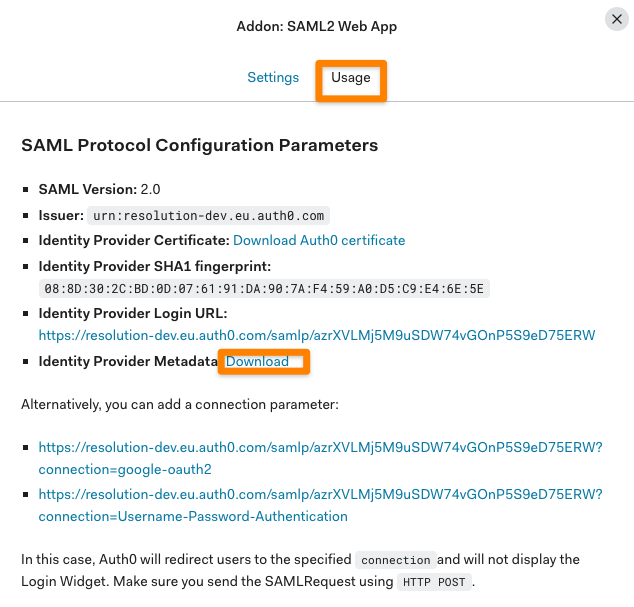This screenshot has width=634, height=607.
Task: Open the Username-Password-Authentication connection URL
Action: pos(321,505)
